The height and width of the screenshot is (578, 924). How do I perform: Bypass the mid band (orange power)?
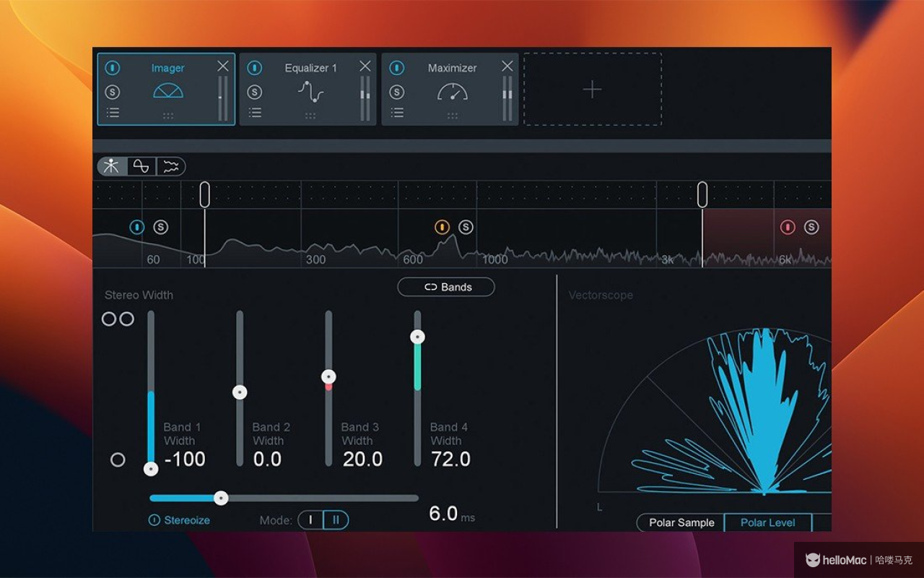[443, 228]
